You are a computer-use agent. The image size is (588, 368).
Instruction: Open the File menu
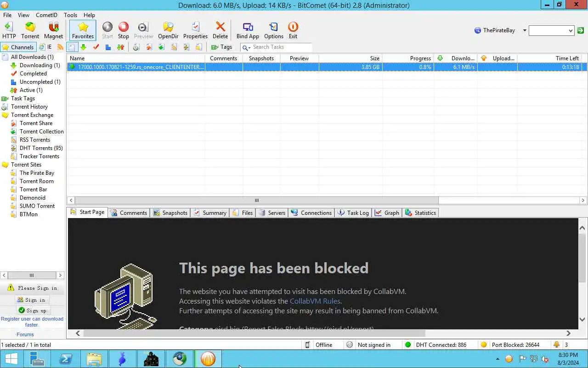pos(7,15)
